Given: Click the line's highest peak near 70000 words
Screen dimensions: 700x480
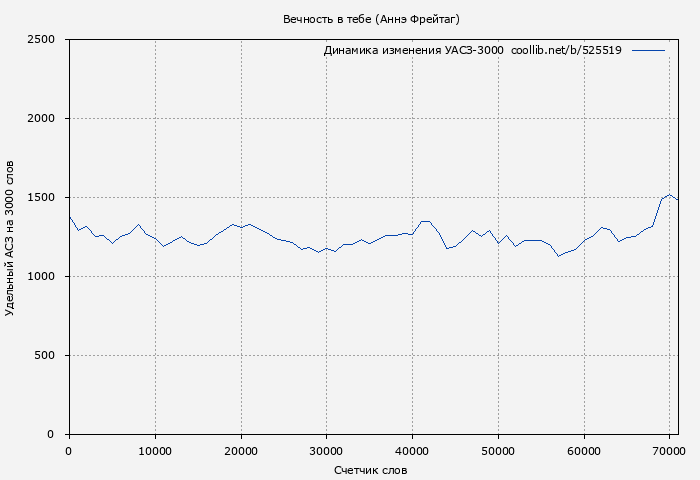Looking at the screenshot, I should tap(670, 195).
